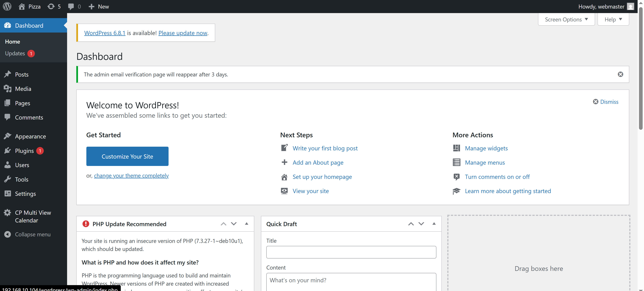This screenshot has height=291, width=644.
Task: Click the View your site screen icon
Action: (x=284, y=191)
